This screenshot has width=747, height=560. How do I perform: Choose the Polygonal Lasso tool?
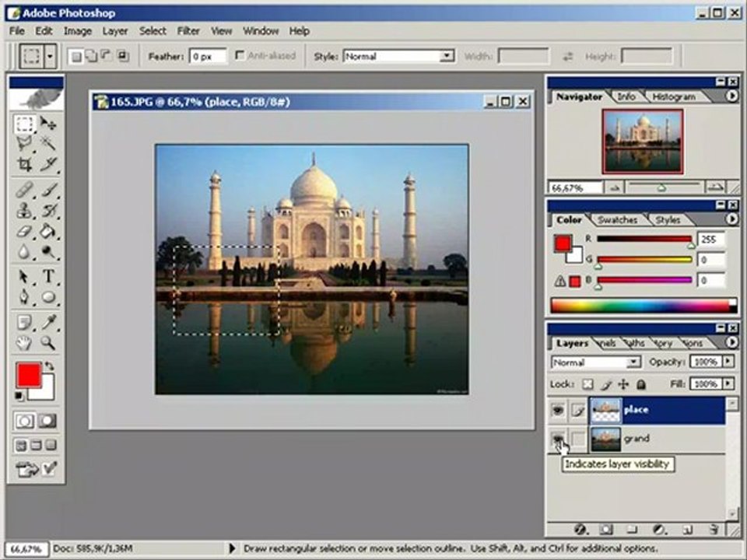coord(24,143)
